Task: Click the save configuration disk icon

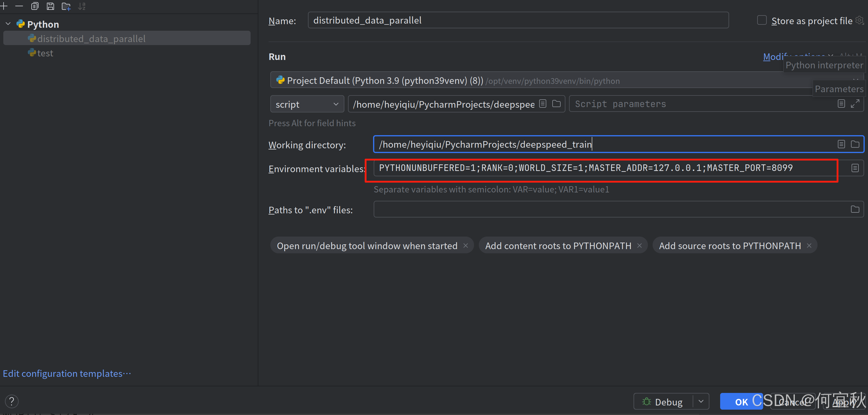Action: point(50,6)
